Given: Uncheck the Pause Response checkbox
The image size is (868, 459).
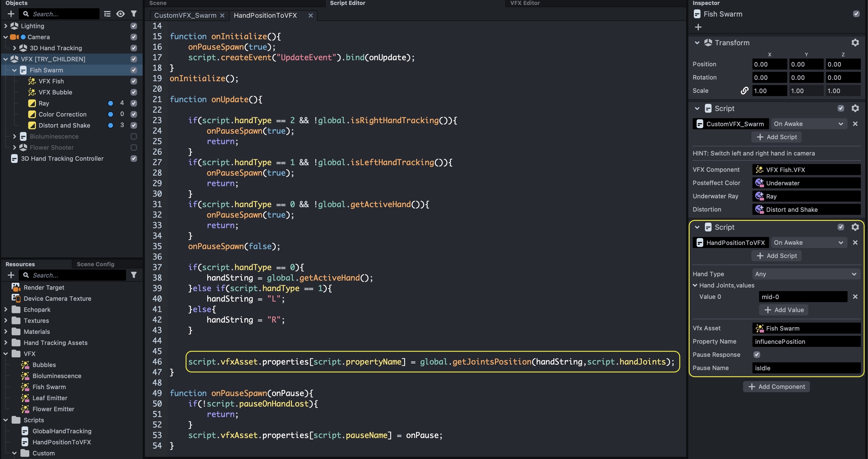Looking at the screenshot, I should [x=757, y=355].
